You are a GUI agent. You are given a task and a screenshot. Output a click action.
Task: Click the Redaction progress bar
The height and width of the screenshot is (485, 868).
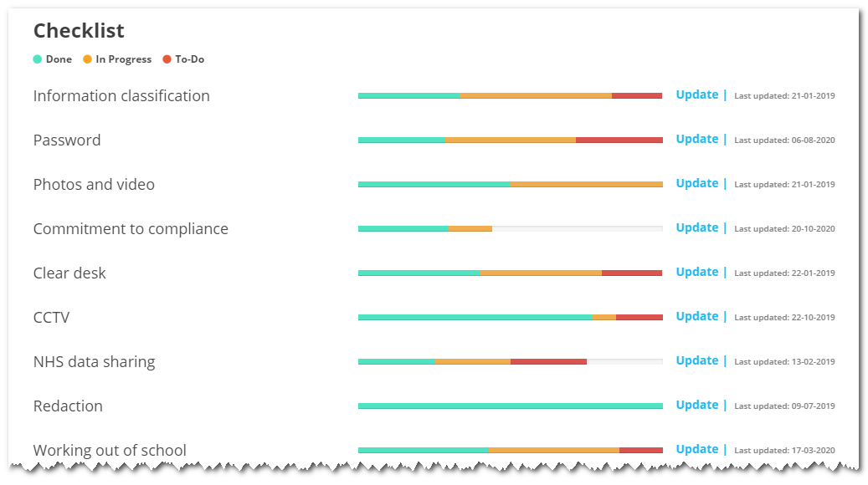(x=510, y=406)
